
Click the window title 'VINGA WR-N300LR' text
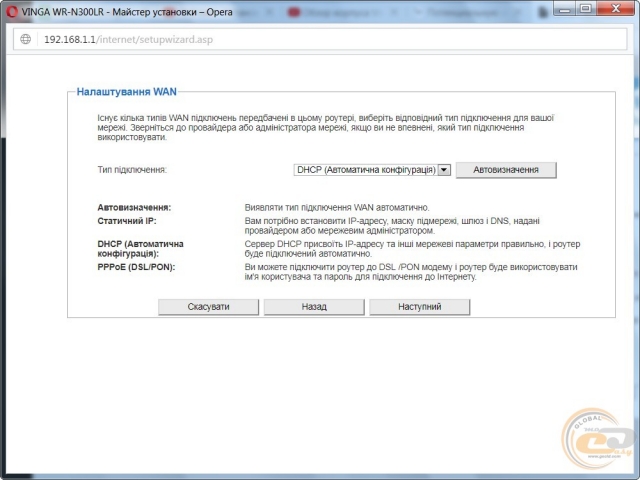[x=62, y=12]
